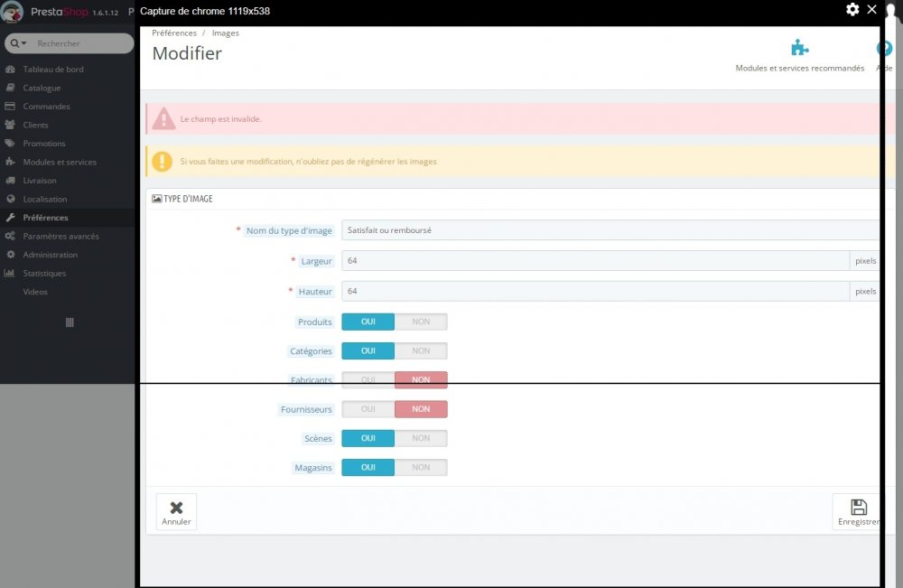
Task: Open capture viewer settings gear
Action: tap(852, 9)
